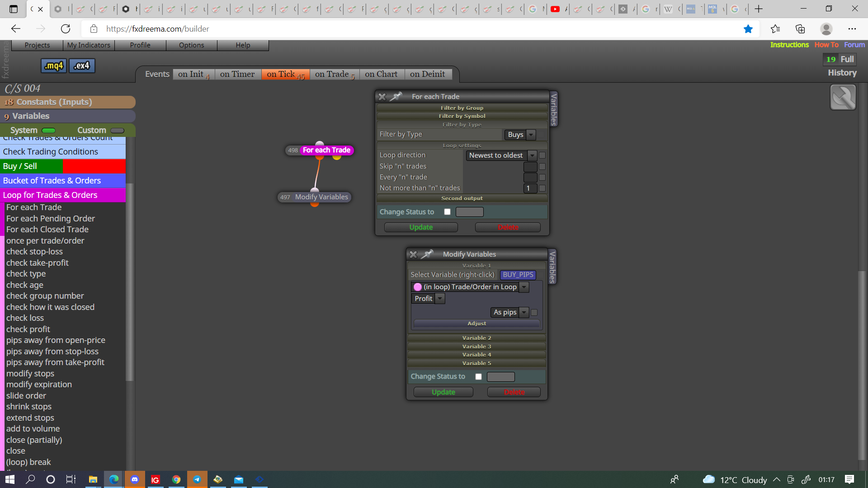Expand the Variable 2 section
The image size is (868, 488).
[476, 338]
